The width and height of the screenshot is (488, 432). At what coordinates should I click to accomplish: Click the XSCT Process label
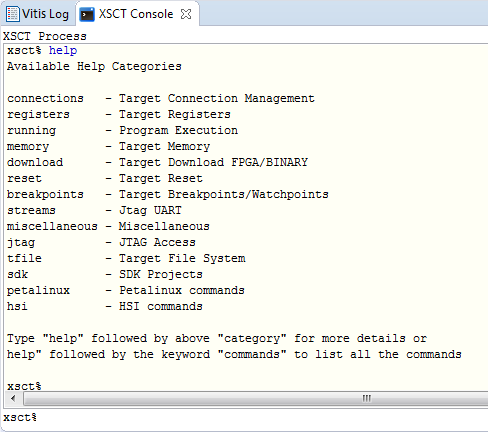click(45, 36)
